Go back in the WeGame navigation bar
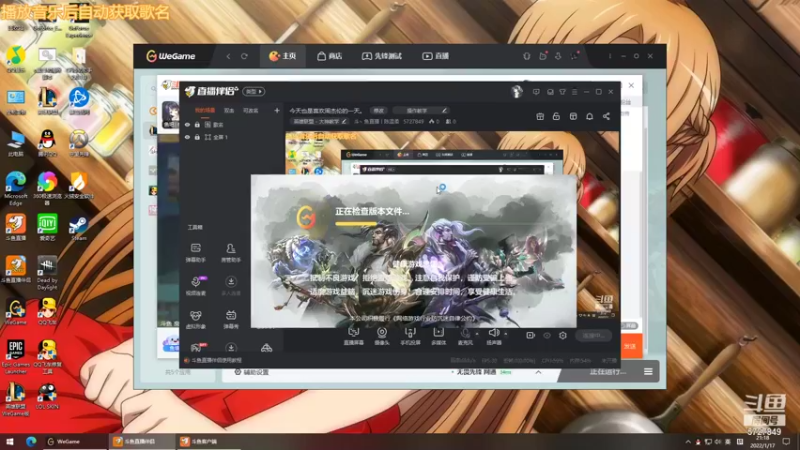 pyautogui.click(x=228, y=56)
